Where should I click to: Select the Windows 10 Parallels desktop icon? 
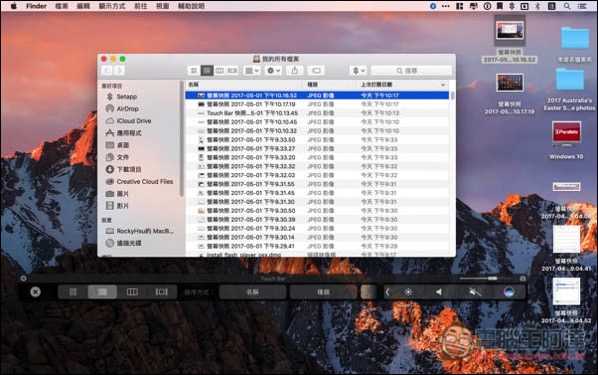[x=566, y=140]
